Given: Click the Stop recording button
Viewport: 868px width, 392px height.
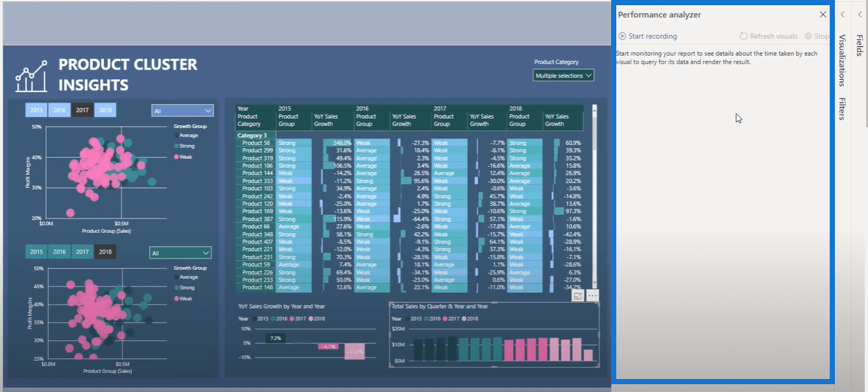Looking at the screenshot, I should (817, 36).
